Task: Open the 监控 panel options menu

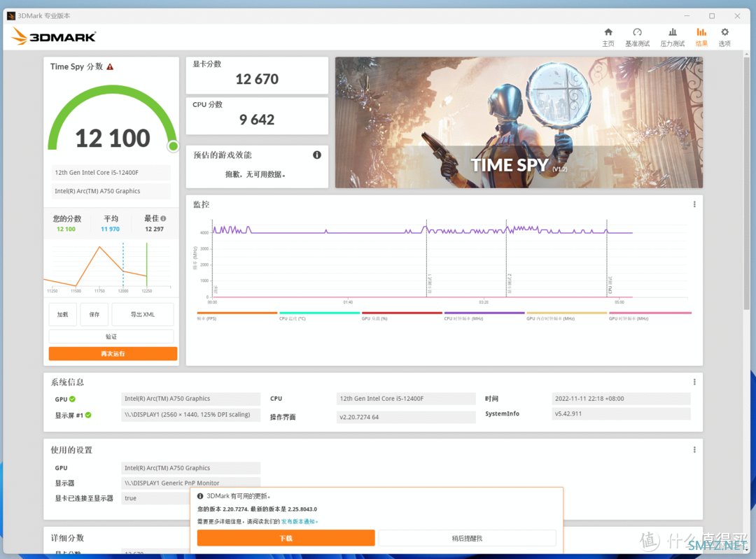Action: (694, 204)
